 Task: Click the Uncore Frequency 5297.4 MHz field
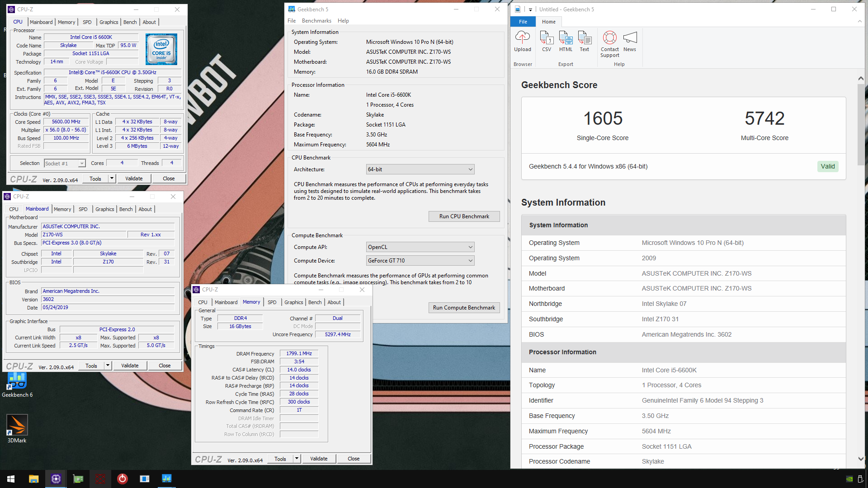(x=338, y=334)
